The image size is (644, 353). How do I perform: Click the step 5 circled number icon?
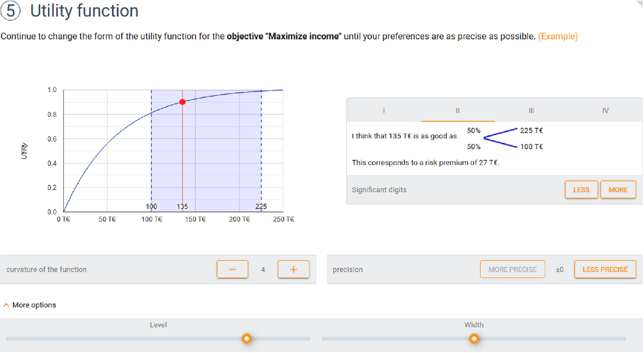pyautogui.click(x=10, y=11)
